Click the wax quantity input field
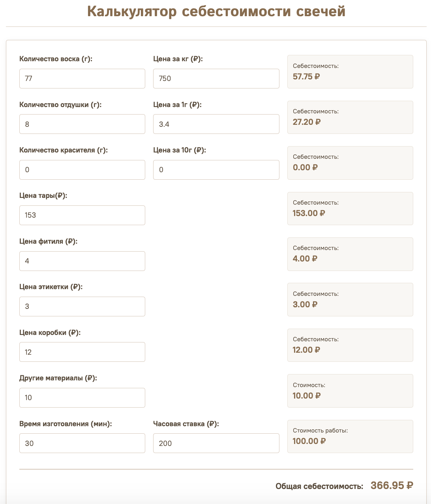431x504 pixels. (82, 79)
